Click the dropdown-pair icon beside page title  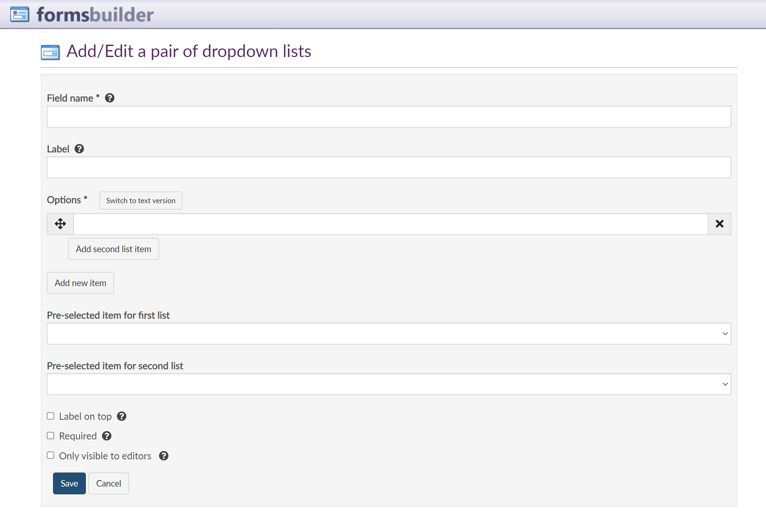pyautogui.click(x=50, y=52)
